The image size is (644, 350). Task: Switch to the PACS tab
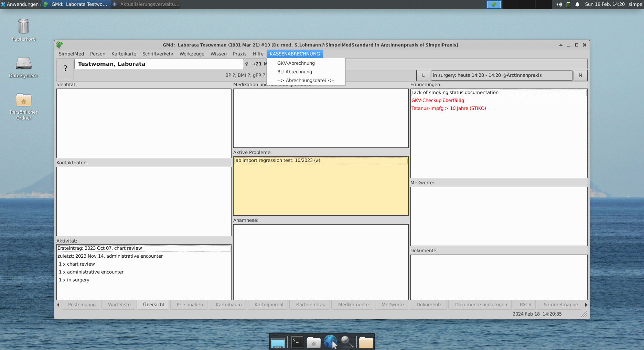tap(525, 305)
